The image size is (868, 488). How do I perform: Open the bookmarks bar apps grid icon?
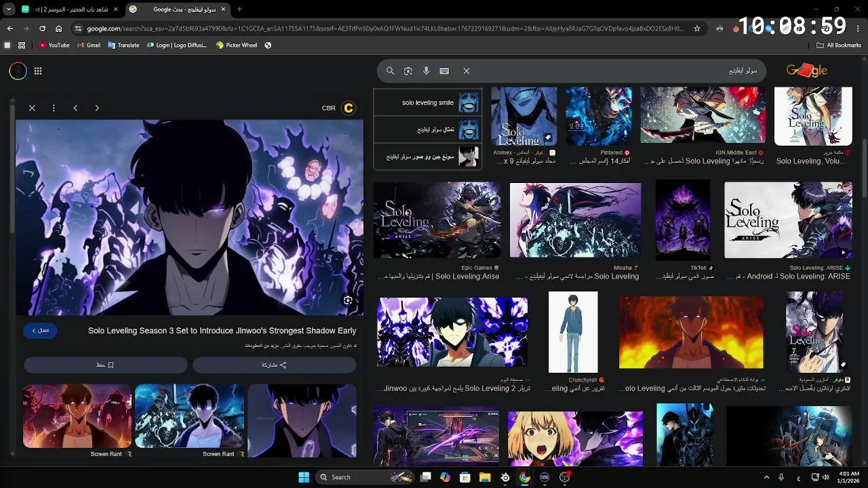click(x=22, y=45)
